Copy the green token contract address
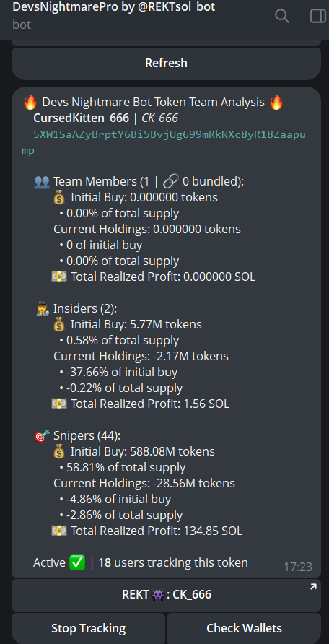Image resolution: width=329 pixels, height=644 pixels. (x=164, y=142)
